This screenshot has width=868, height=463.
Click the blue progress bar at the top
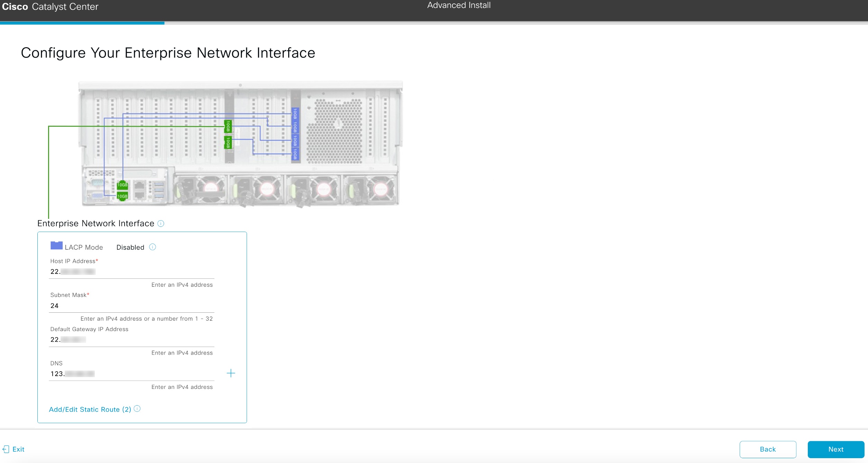point(82,23)
